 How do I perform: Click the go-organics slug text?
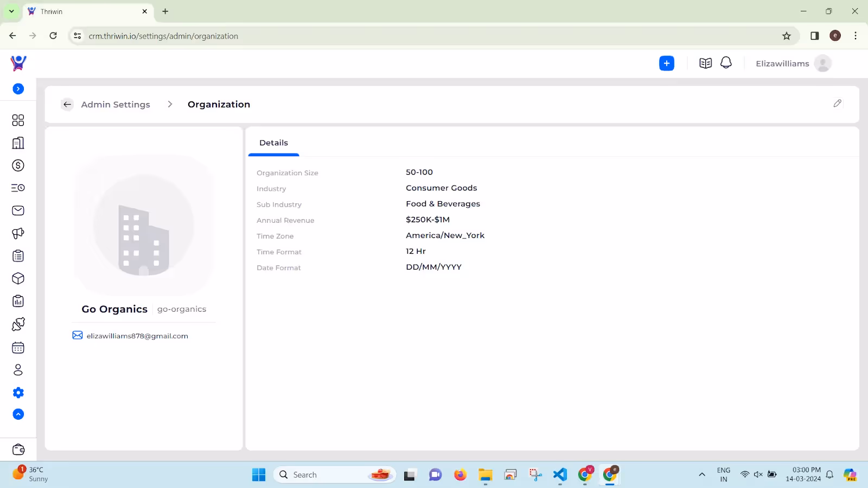[182, 309]
